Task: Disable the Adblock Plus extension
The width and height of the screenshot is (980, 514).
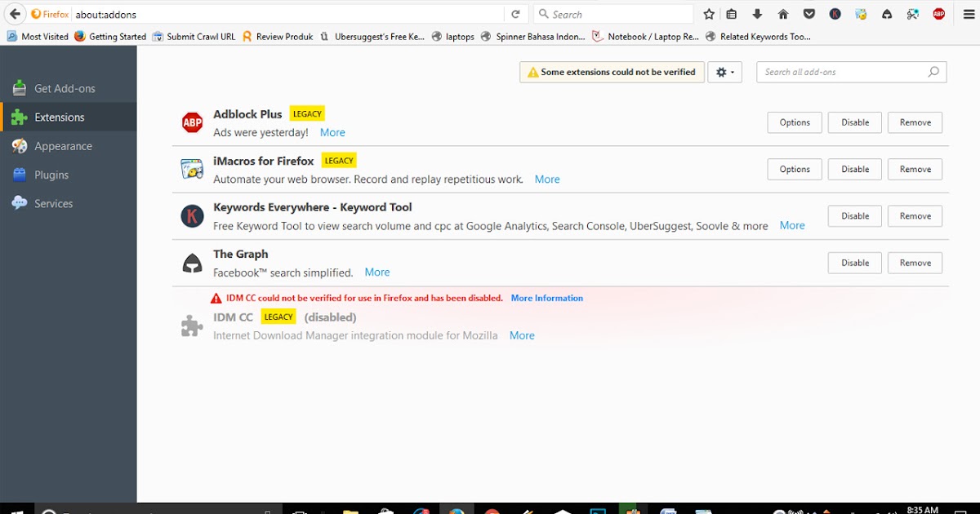Action: tap(855, 122)
